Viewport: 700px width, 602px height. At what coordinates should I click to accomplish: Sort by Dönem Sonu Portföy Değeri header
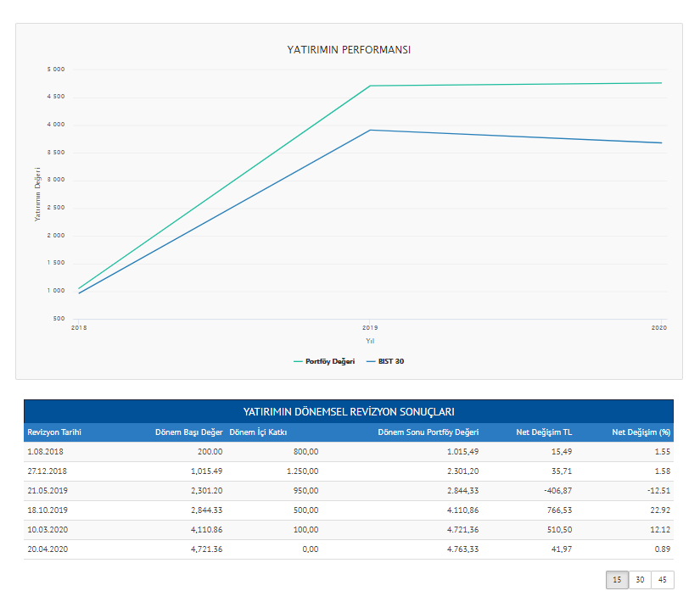[x=428, y=432]
